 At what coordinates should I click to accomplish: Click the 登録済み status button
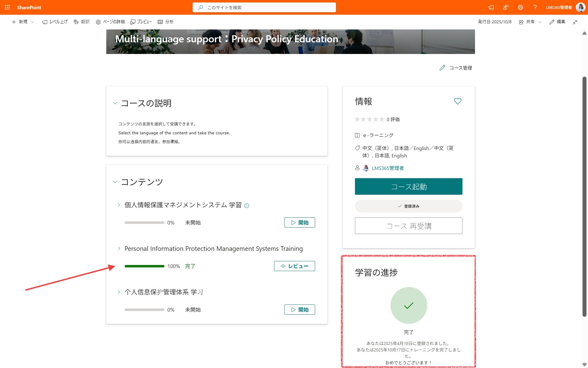point(409,206)
